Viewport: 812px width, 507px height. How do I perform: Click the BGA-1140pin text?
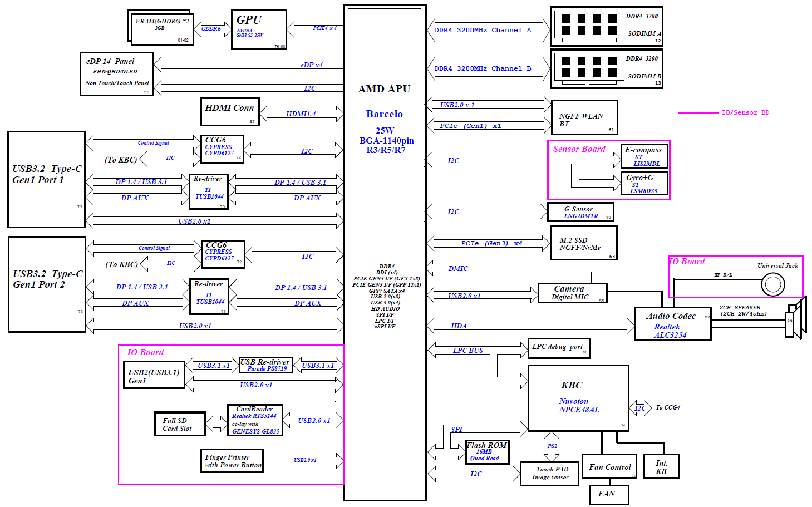pyautogui.click(x=387, y=141)
